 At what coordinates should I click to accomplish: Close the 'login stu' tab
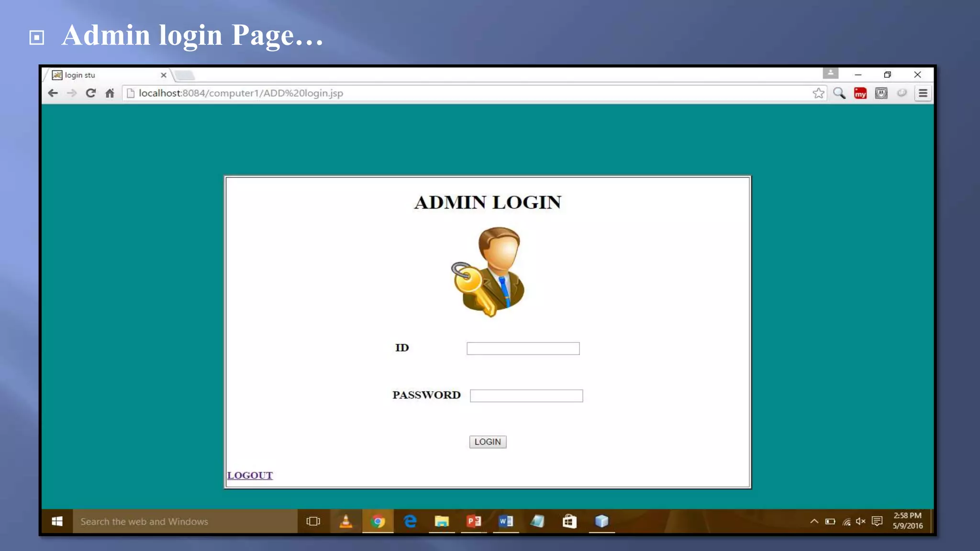[x=164, y=75]
